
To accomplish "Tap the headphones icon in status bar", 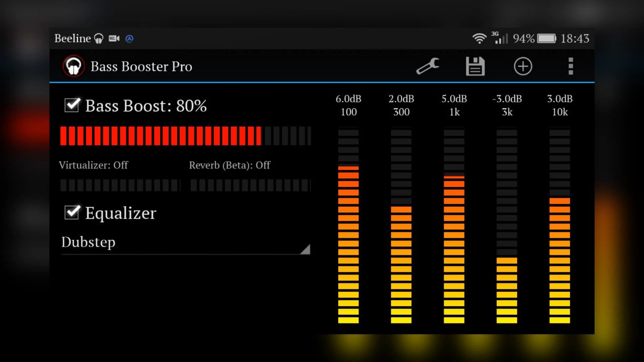I will 99,38.
